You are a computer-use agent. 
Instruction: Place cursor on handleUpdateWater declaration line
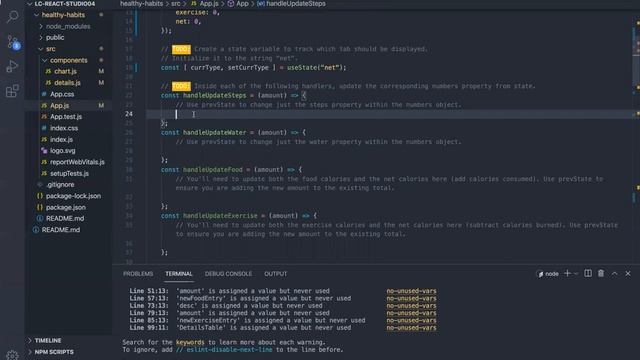click(x=233, y=133)
